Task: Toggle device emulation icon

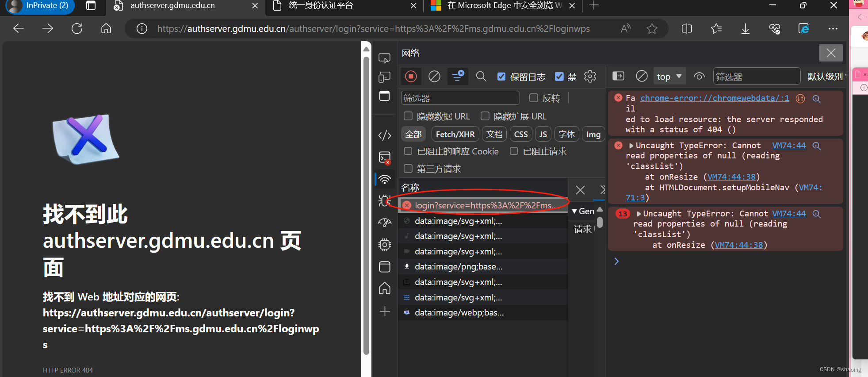Action: click(385, 77)
